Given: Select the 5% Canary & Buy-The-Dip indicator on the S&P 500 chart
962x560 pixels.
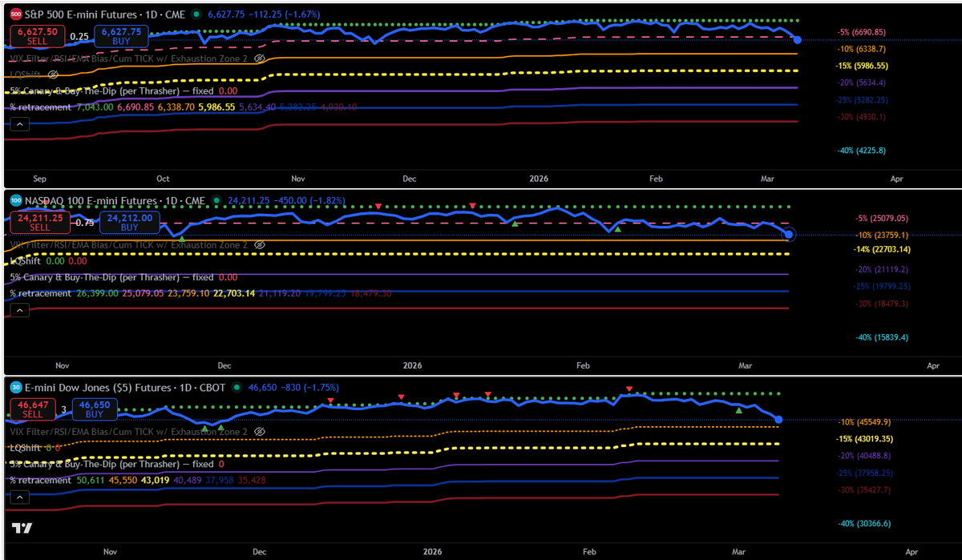Looking at the screenshot, I should 111,91.
